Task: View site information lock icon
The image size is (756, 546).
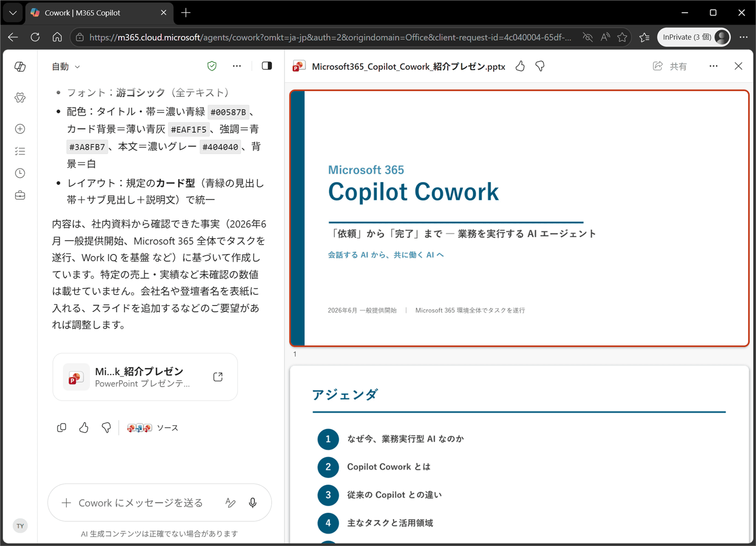Action: coord(80,37)
